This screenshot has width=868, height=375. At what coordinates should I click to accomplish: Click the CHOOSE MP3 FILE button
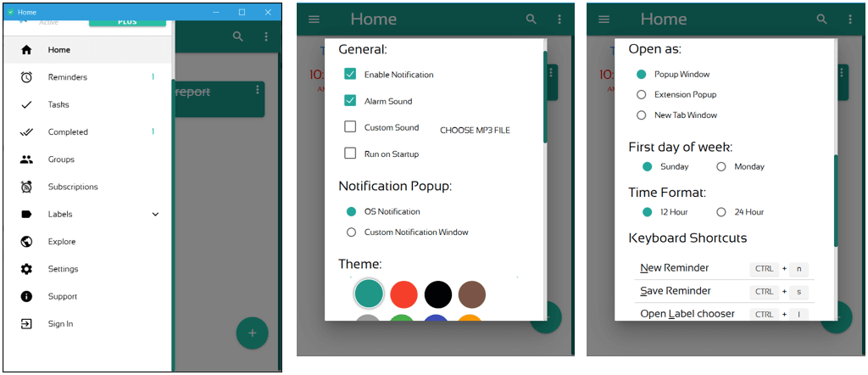(475, 131)
